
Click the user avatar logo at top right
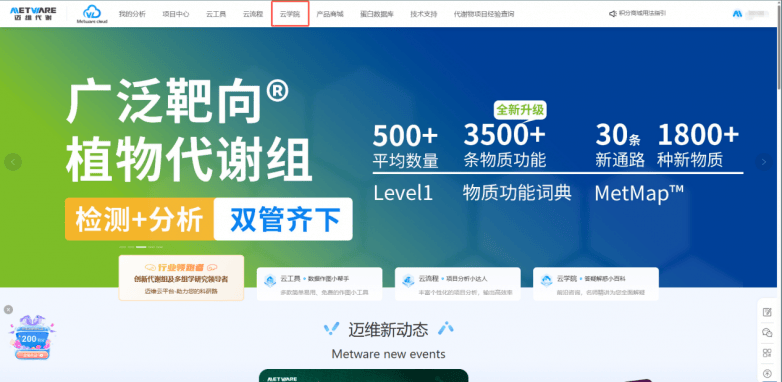click(x=737, y=13)
